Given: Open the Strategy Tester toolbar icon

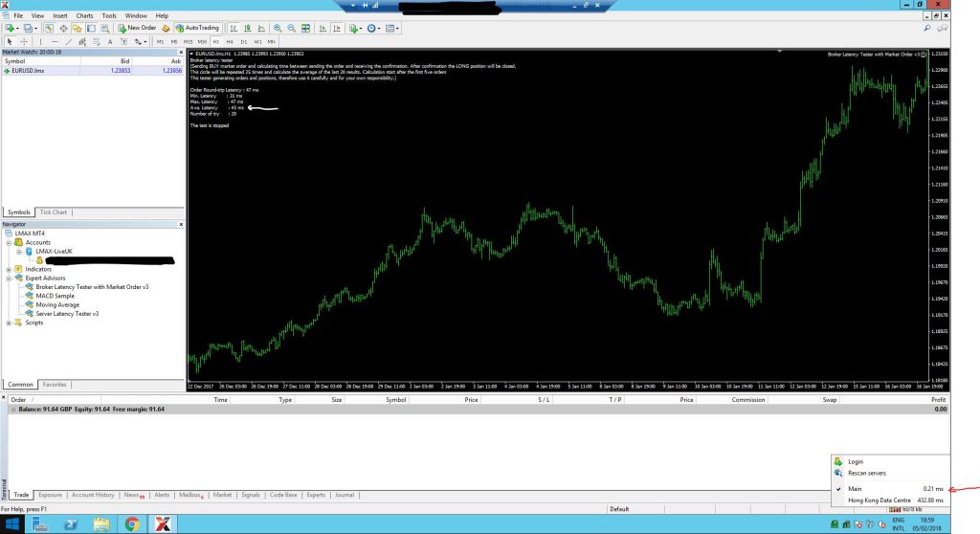Looking at the screenshot, I should 105,28.
